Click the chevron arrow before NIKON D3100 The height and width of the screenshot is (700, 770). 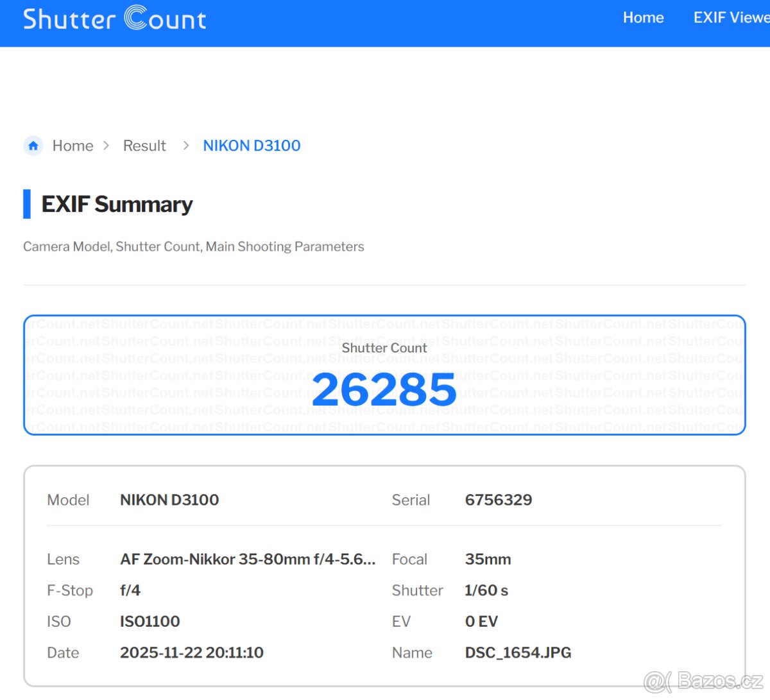tap(186, 146)
